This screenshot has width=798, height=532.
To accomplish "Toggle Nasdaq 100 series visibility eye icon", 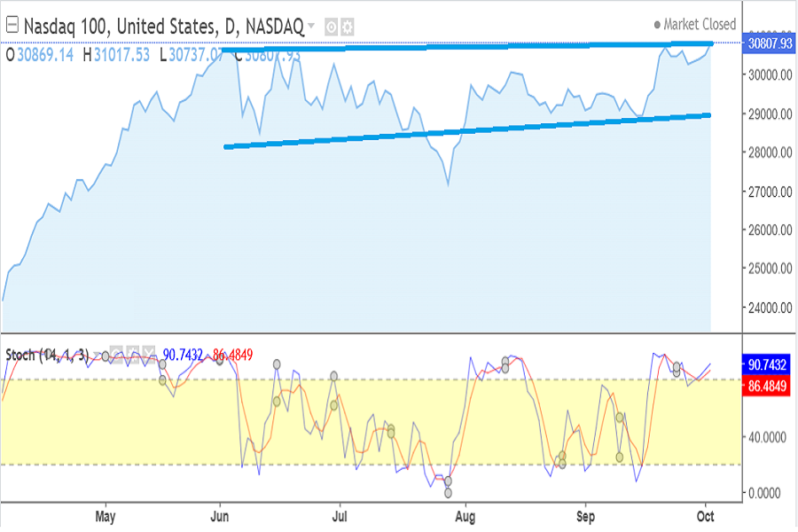I will tap(332, 27).
